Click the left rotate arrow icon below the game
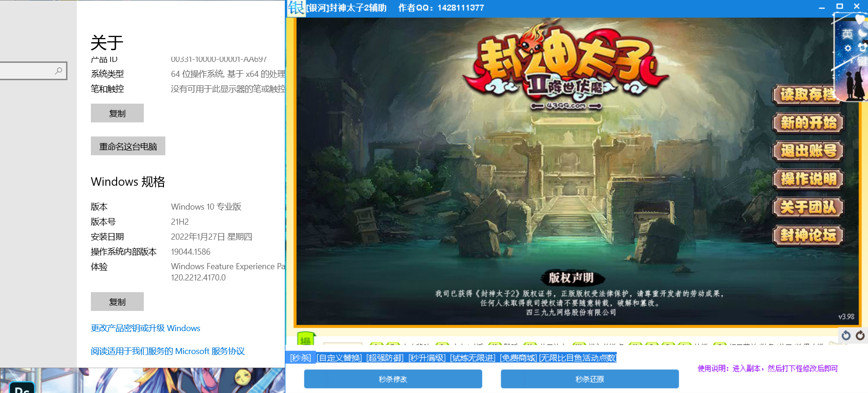This screenshot has width=868, height=393. pyautogui.click(x=846, y=335)
